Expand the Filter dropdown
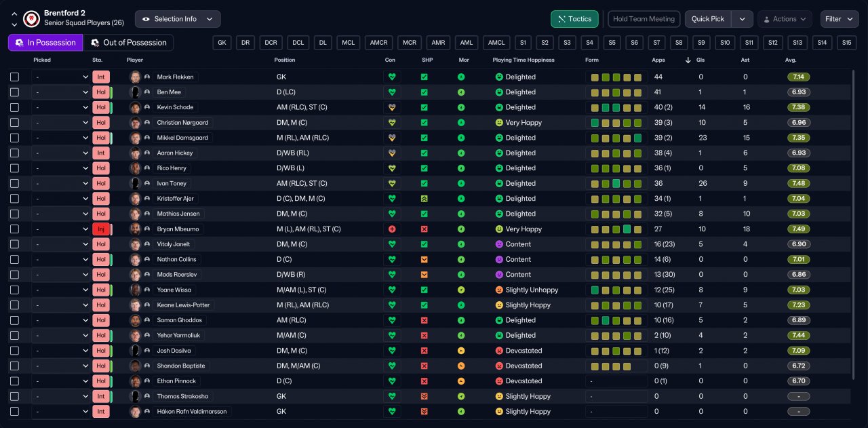868x428 pixels. pos(840,19)
